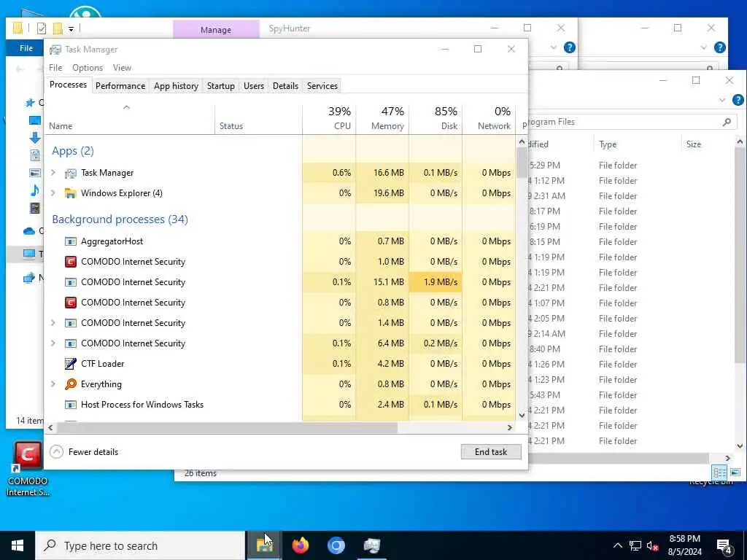
Task: Open File Explorer from the taskbar
Action: 264,545
